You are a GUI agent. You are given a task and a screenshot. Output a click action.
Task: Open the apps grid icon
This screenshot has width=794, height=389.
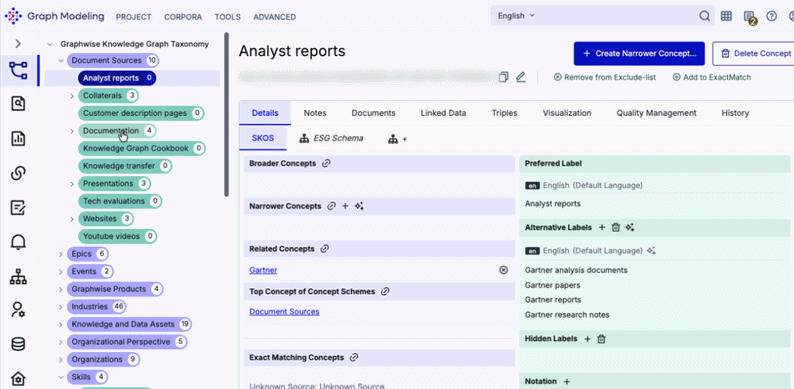pyautogui.click(x=726, y=16)
